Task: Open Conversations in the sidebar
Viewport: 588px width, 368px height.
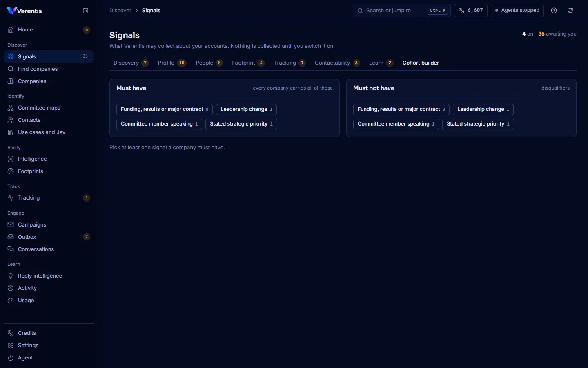Action: [x=49, y=249]
